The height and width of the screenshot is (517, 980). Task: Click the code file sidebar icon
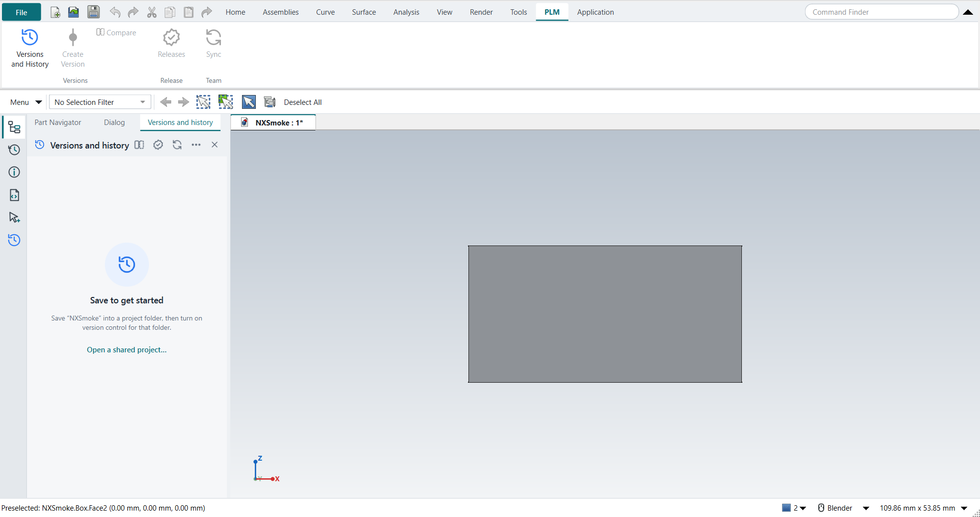click(x=14, y=195)
